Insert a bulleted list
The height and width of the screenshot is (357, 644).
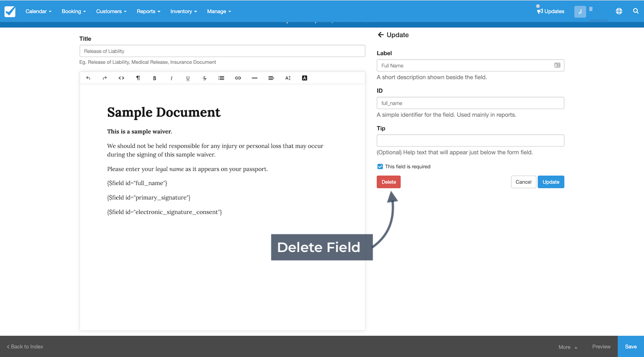[x=221, y=78]
